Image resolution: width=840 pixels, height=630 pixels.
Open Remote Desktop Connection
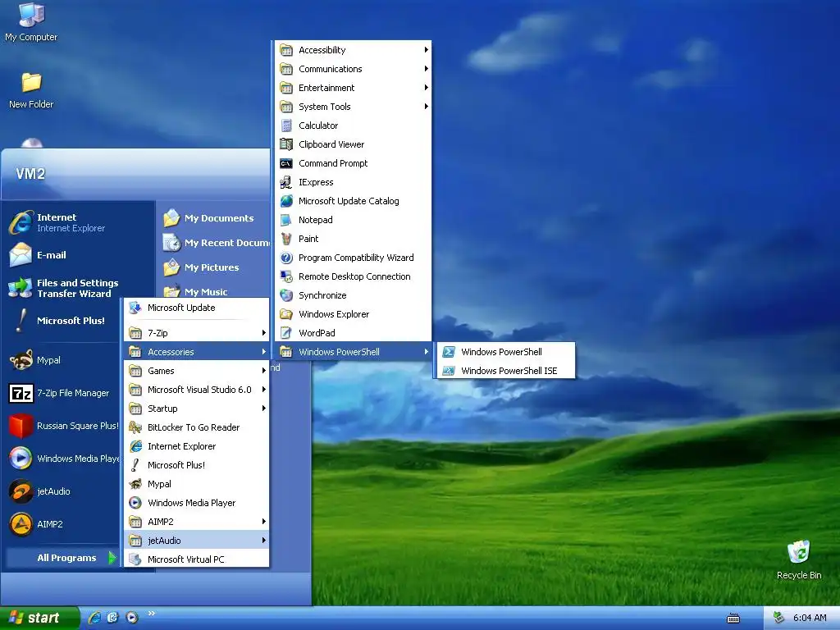[x=353, y=276]
